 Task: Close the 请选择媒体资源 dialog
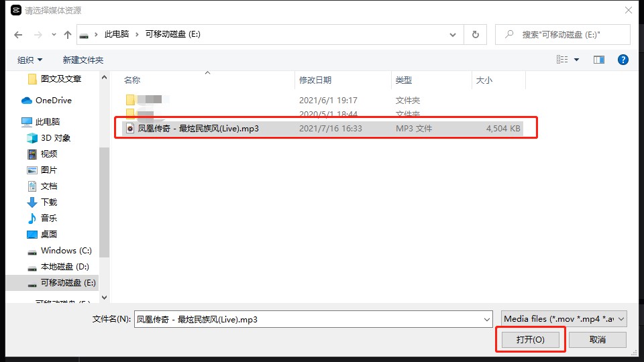pyautogui.click(x=629, y=10)
